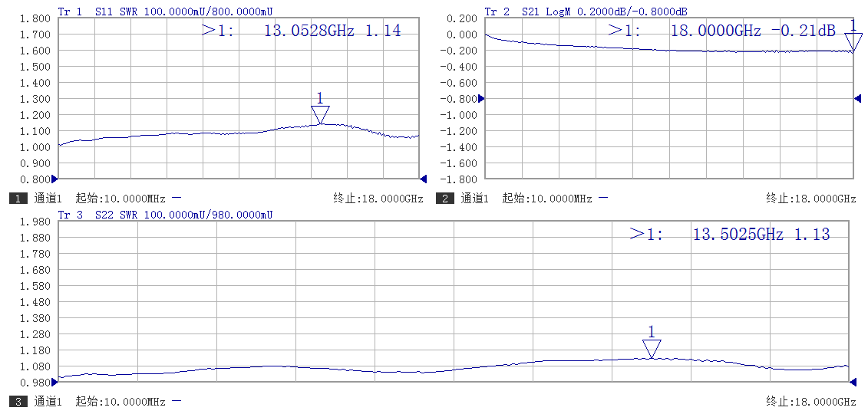
Task: Select marker 1 triangle on S11 trace
Action: [320, 115]
